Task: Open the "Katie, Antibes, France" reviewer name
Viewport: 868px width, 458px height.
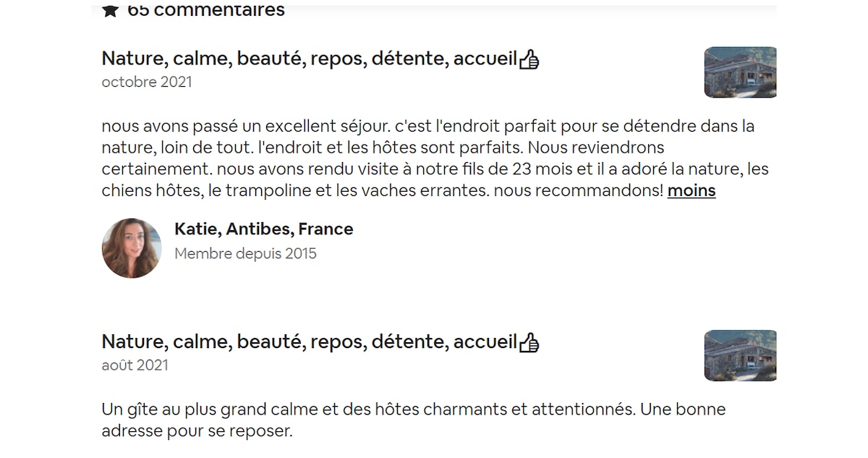Action: [x=263, y=229]
